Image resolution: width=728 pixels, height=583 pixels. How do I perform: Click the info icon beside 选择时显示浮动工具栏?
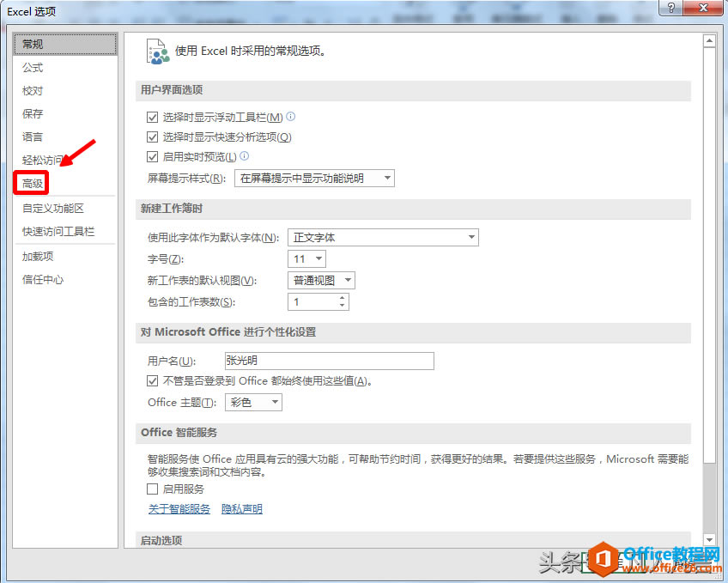pyautogui.click(x=291, y=117)
